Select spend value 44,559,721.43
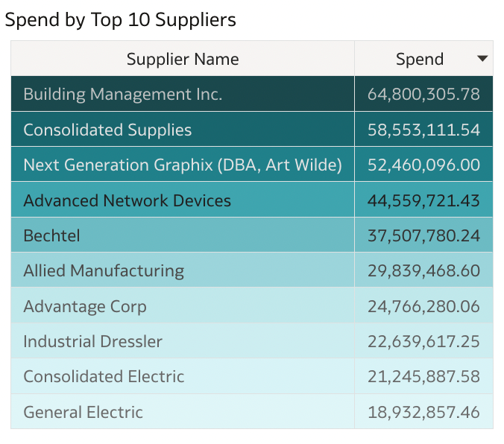The height and width of the screenshot is (444, 504). 423,200
